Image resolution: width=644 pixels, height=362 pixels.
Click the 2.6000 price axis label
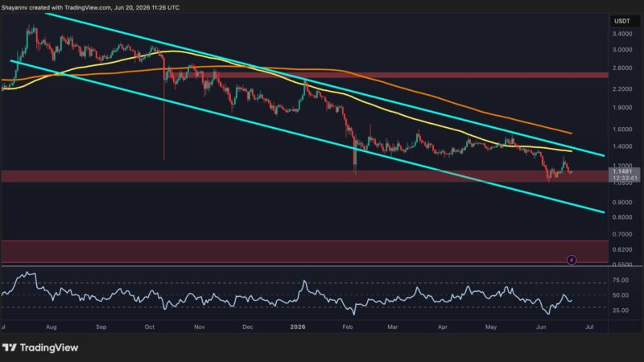pyautogui.click(x=621, y=68)
